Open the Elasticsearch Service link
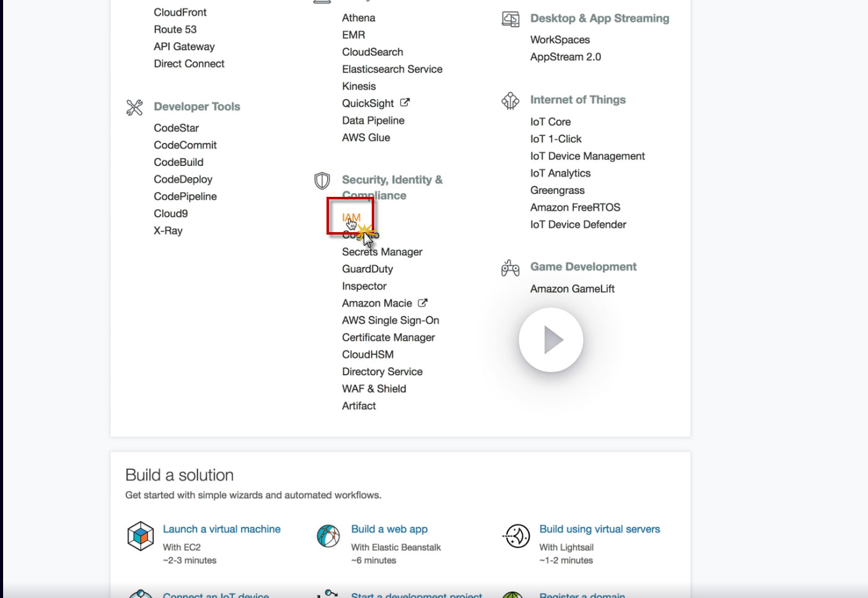 tap(392, 69)
